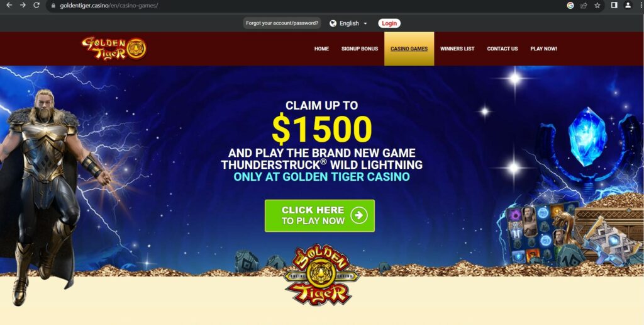Click the share page icon
Screen dimensions: 644x325
[x=584, y=5]
